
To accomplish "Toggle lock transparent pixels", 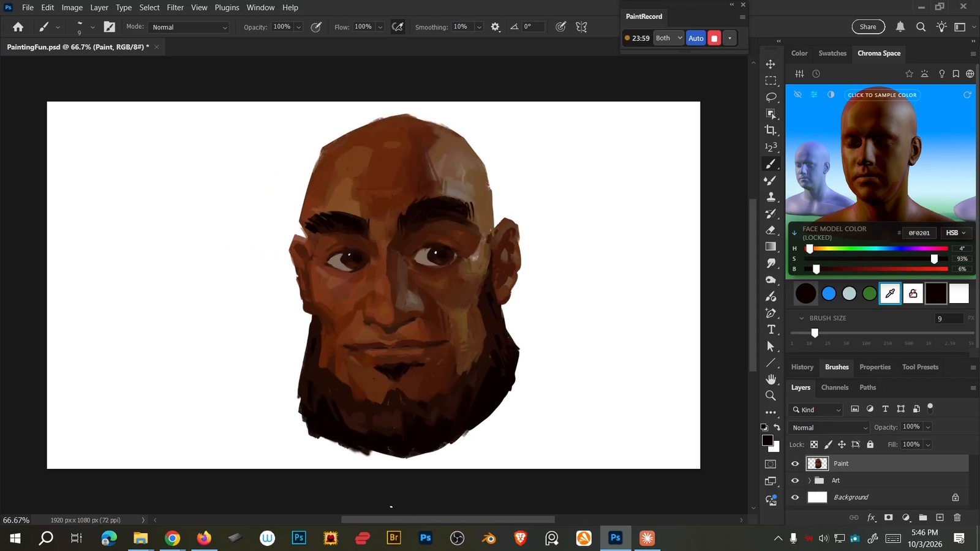I will pyautogui.click(x=814, y=444).
